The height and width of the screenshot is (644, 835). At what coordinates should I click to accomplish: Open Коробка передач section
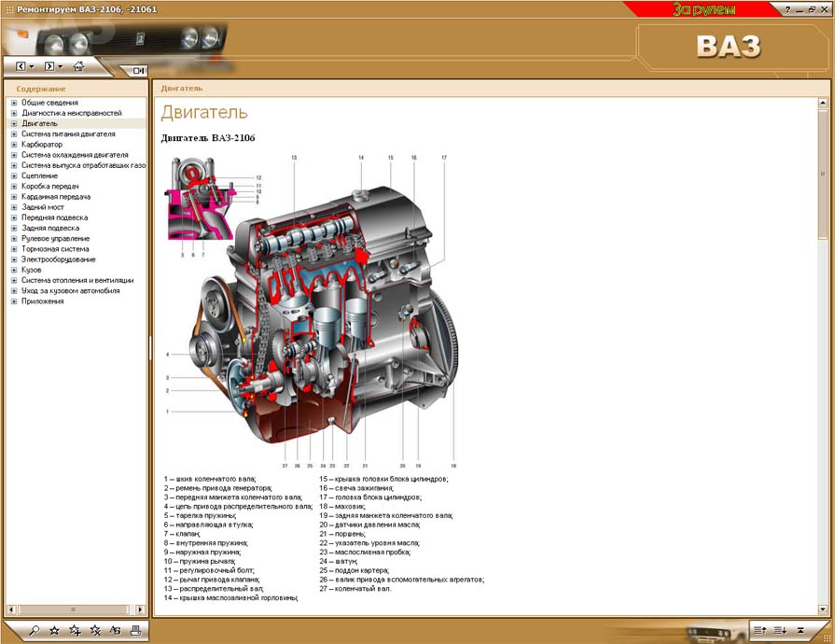tap(50, 187)
